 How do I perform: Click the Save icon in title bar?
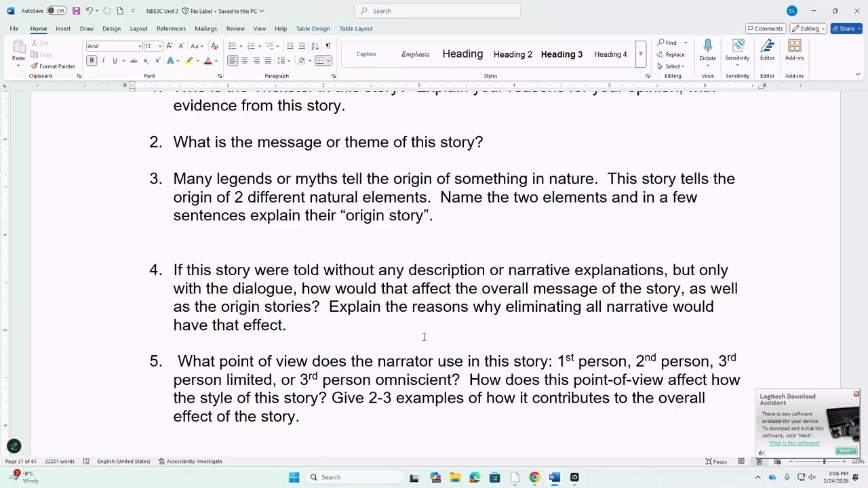[76, 11]
